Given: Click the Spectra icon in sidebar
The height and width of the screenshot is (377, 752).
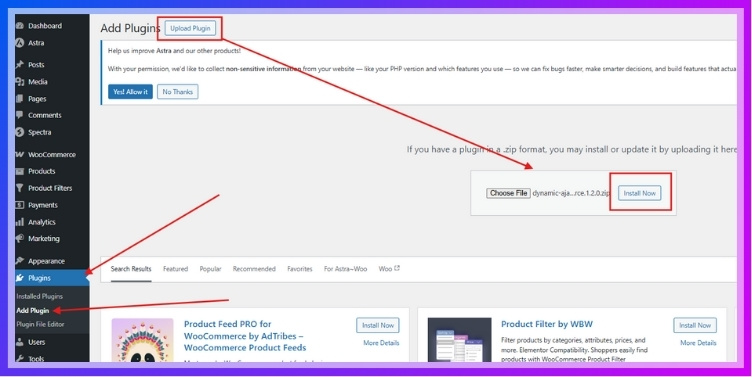Looking at the screenshot, I should 20,132.
